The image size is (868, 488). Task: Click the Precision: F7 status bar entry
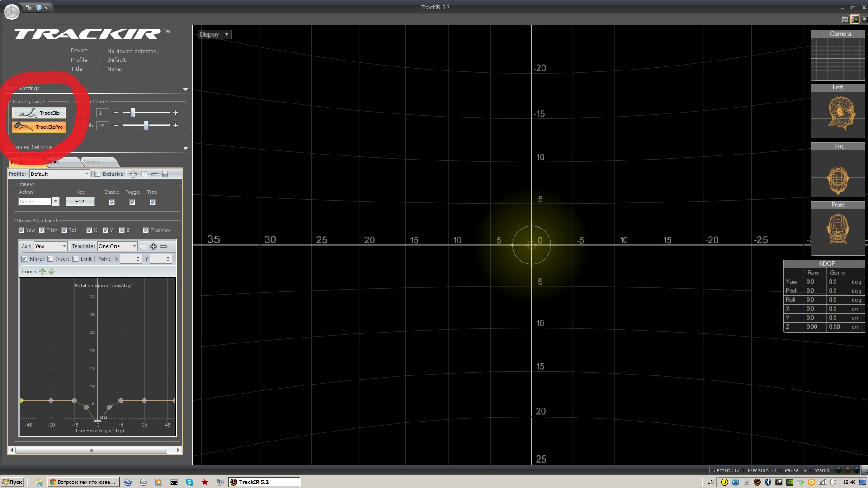tap(762, 470)
